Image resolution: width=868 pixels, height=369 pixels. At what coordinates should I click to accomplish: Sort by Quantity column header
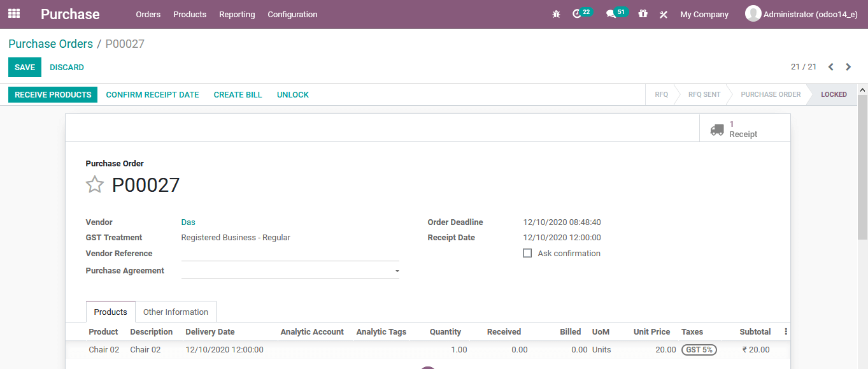pos(445,332)
